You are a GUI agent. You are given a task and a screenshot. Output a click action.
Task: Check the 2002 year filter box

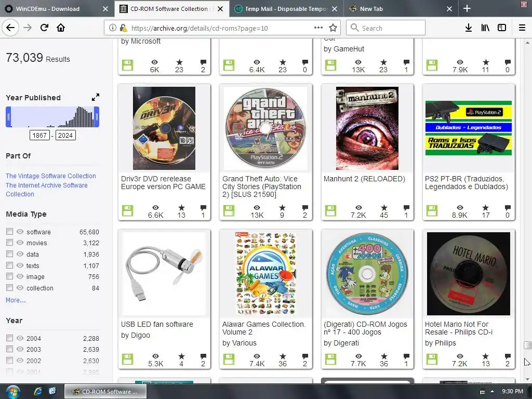pyautogui.click(x=9, y=360)
